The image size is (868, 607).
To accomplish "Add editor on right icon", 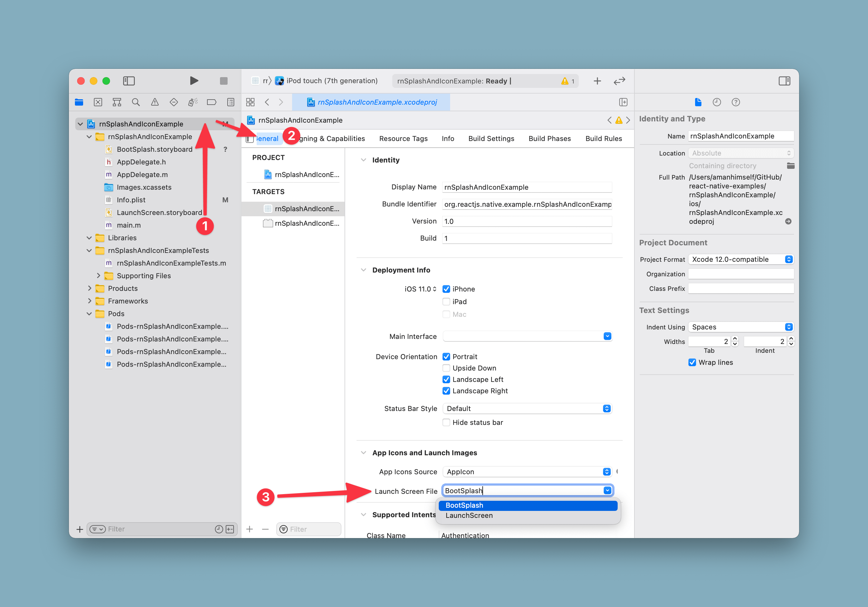I will [x=623, y=102].
